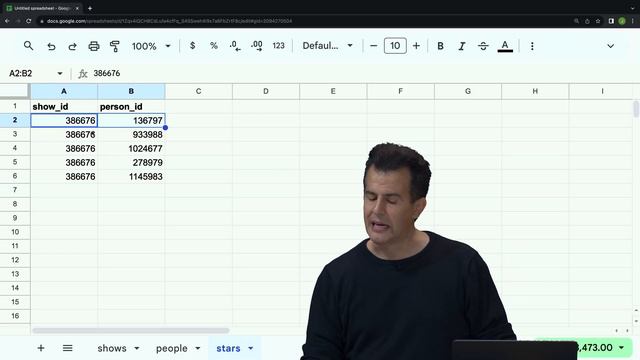Open the all sheets list icon

(x=67, y=348)
